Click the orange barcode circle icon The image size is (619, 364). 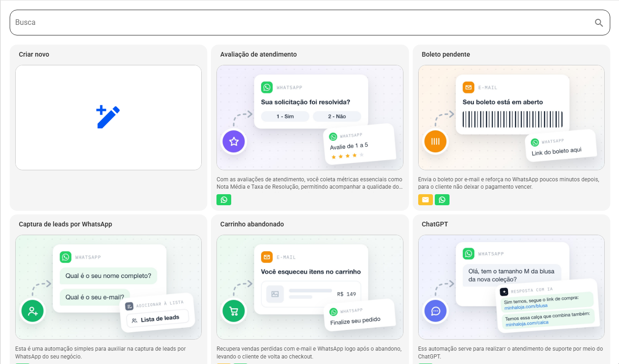coord(435,141)
